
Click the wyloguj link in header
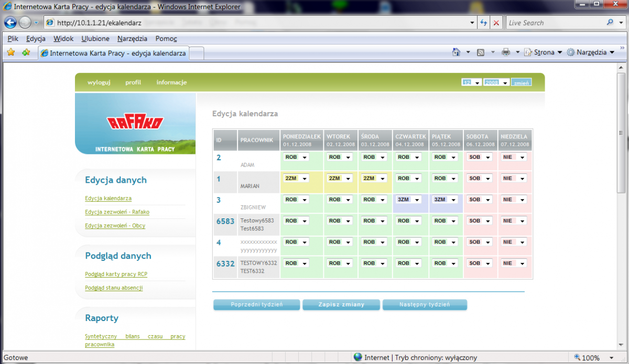99,82
